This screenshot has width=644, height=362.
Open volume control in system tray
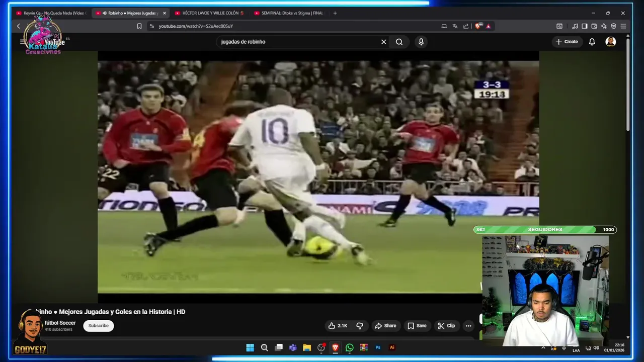point(596,348)
